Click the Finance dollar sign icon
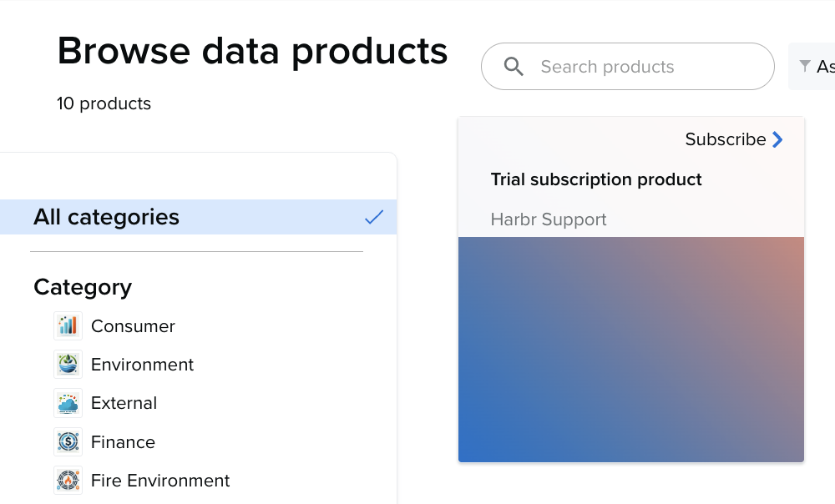 [x=68, y=442]
